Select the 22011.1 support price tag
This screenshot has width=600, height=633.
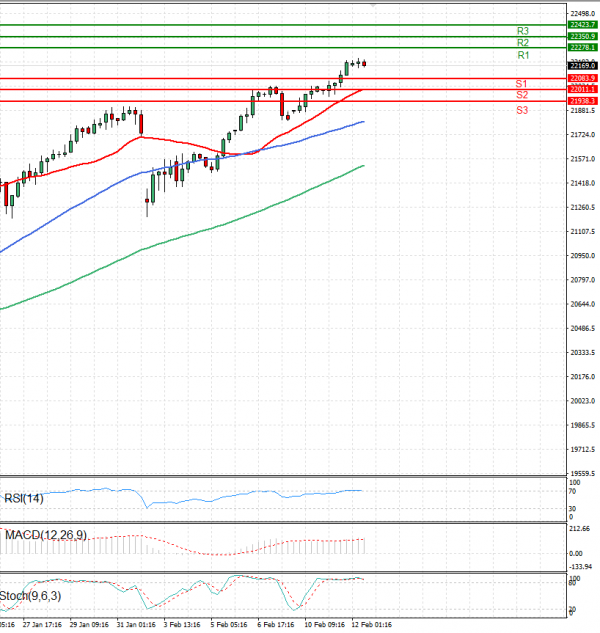coord(582,89)
